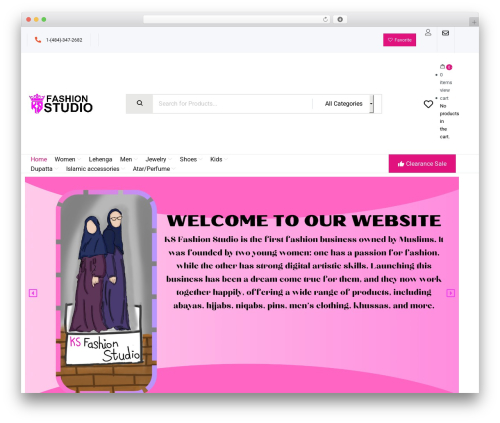500x423 pixels.
Task: Click the browser address bar extension icon
Action: coord(340,20)
